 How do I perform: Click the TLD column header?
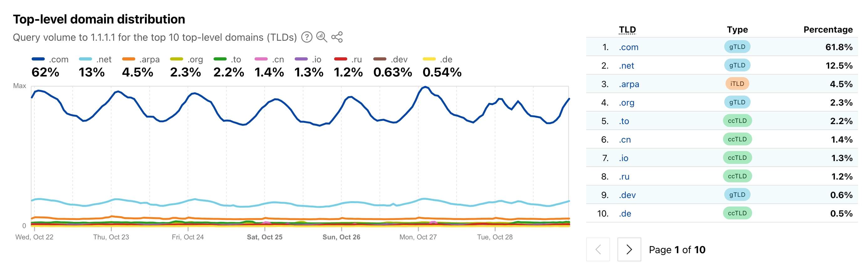pyautogui.click(x=627, y=30)
